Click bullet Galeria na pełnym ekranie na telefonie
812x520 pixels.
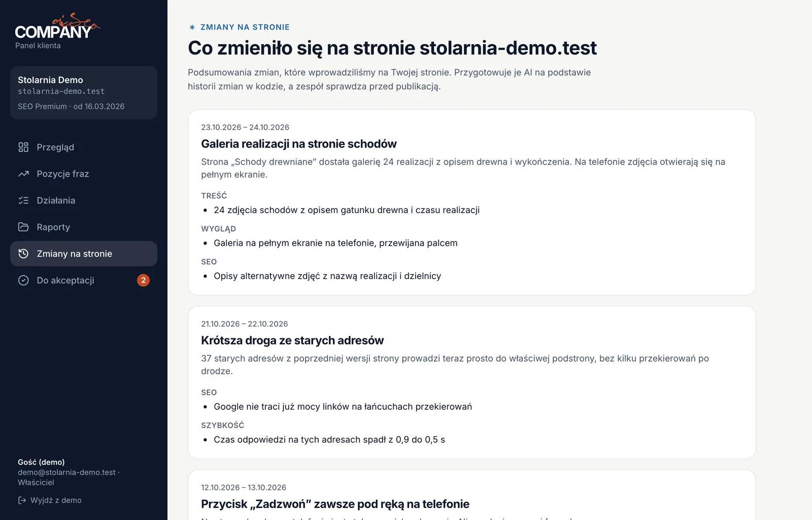(335, 243)
